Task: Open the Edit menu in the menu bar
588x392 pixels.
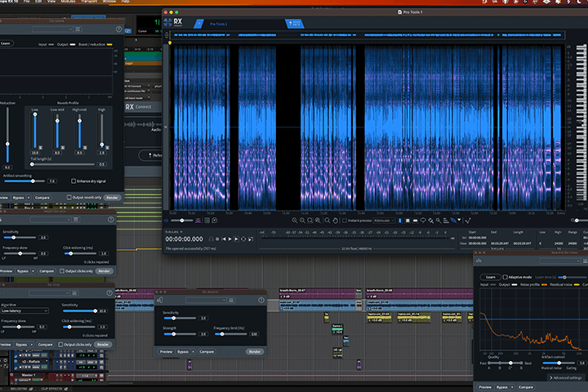Action: pos(38,2)
